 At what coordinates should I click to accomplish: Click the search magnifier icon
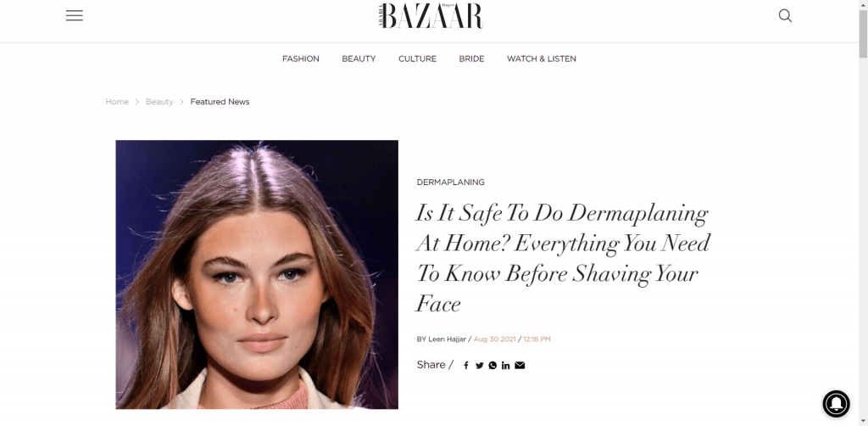click(785, 15)
